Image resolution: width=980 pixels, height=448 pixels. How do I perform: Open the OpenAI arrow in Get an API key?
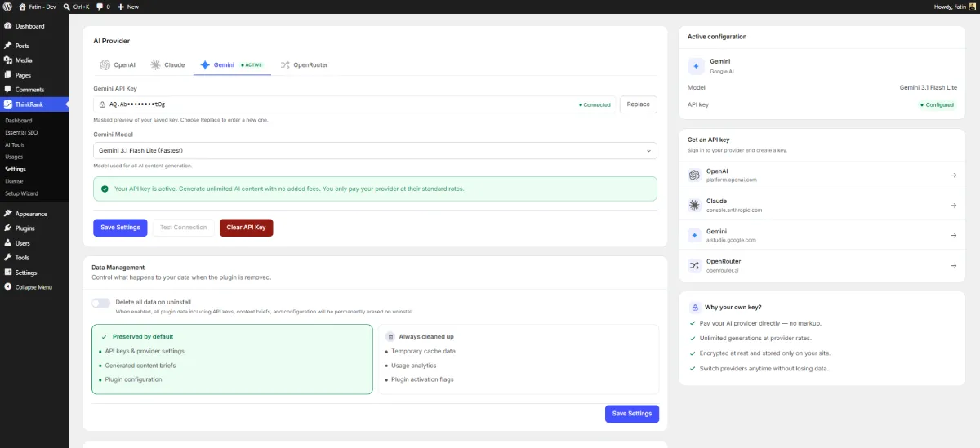tap(953, 175)
